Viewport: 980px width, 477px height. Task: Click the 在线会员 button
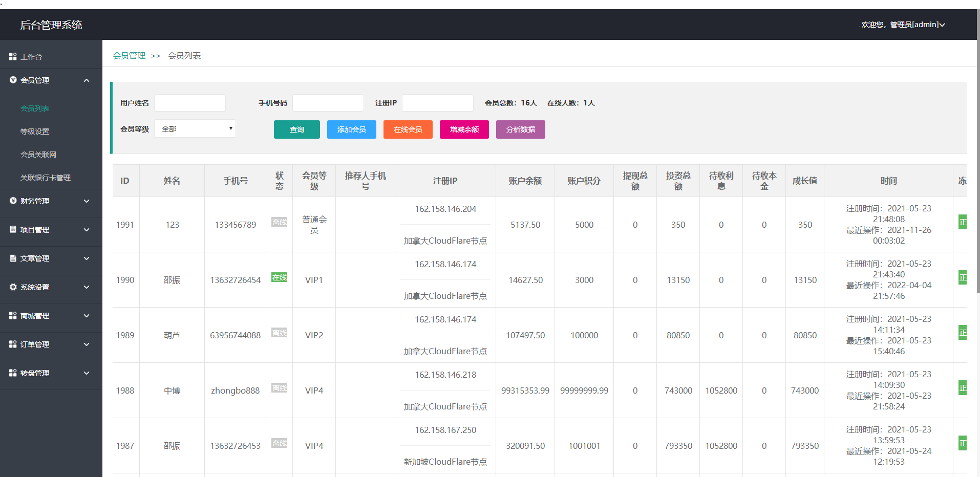tap(408, 129)
